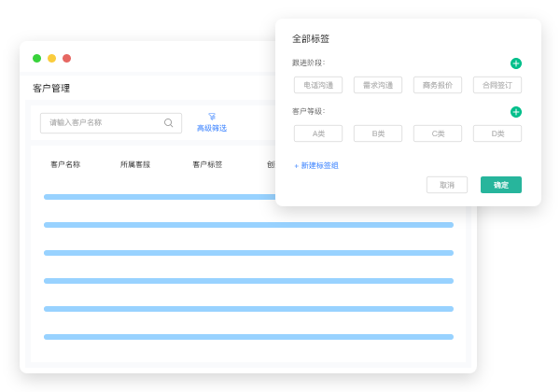
Task: Add a tag to 客户等级 group
Action: tap(516, 112)
